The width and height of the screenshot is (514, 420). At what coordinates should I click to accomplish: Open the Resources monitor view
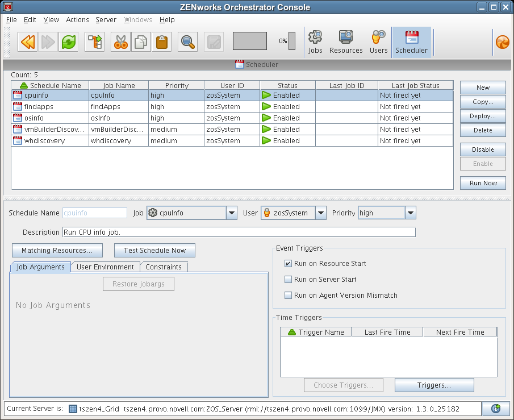346,43
